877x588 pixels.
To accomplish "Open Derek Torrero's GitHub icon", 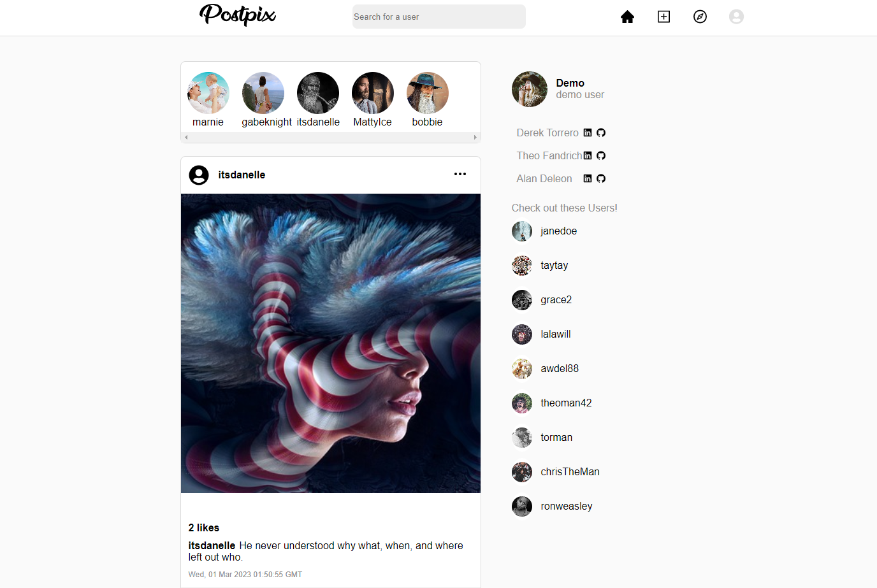I will point(601,133).
